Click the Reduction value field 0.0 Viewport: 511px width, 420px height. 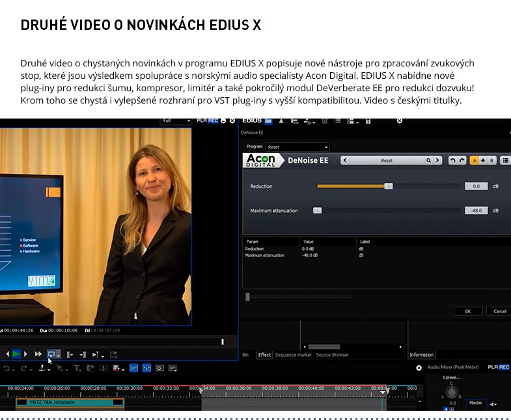coord(476,186)
